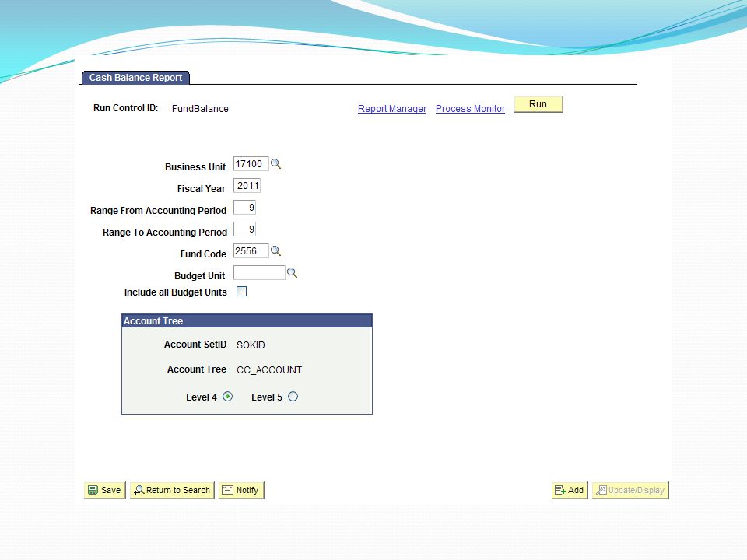
Task: Click Return to Search button
Action: pos(172,490)
